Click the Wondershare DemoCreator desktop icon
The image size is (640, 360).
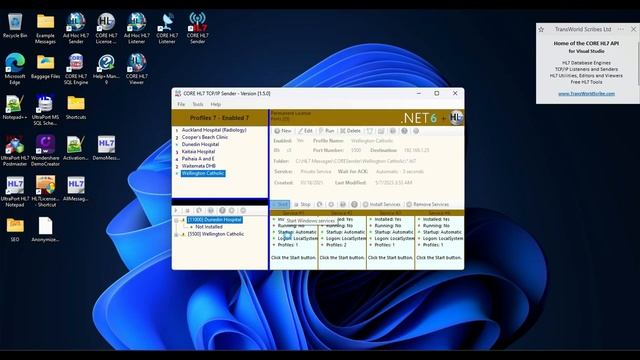(x=45, y=150)
